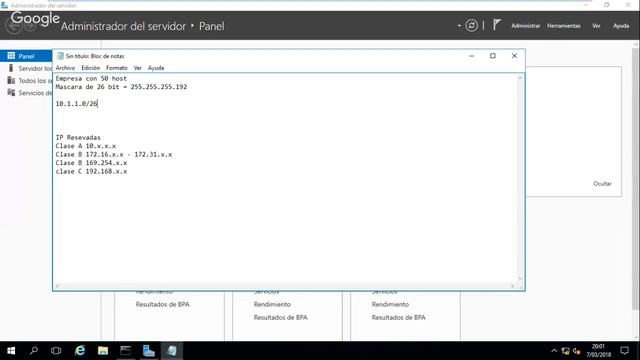Open the dropdown arrow beside the refresh icon

(459, 26)
